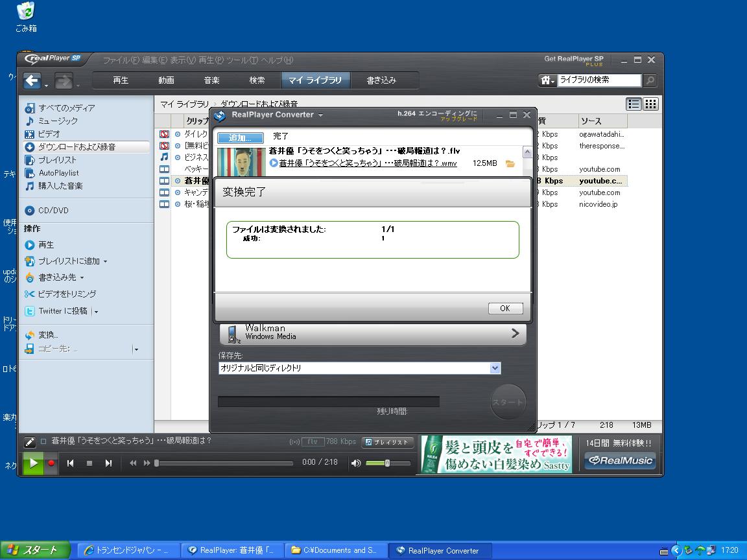Open RealPlayer Converter title dropdown
747x560 pixels.
[320, 115]
